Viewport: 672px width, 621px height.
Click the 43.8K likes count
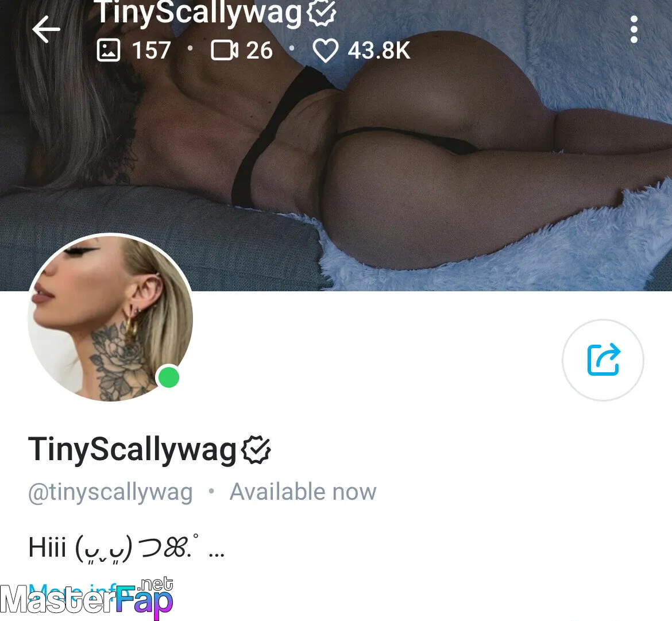(379, 51)
